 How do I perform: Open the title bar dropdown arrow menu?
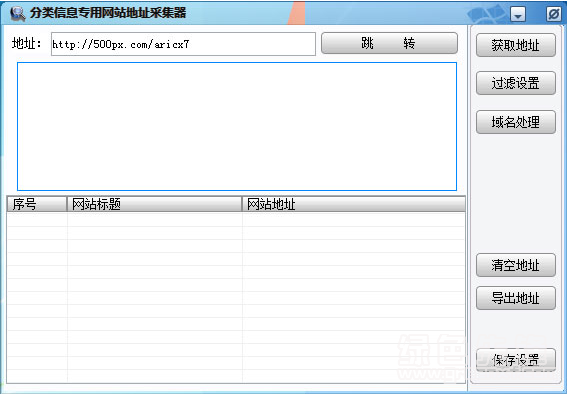518,14
